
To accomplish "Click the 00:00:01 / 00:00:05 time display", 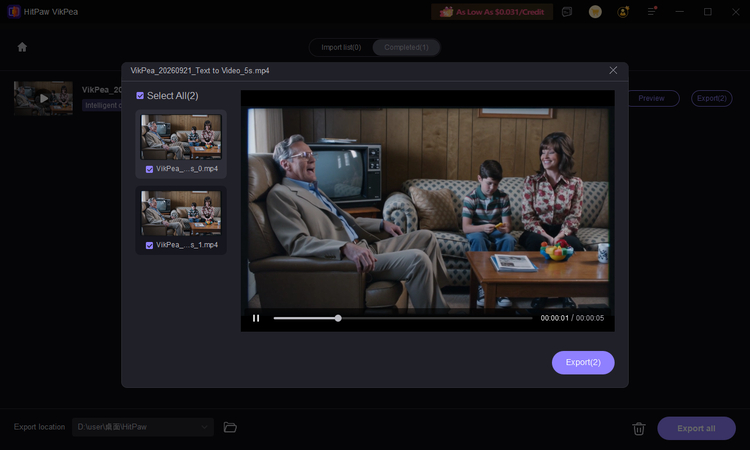I will pos(572,318).
